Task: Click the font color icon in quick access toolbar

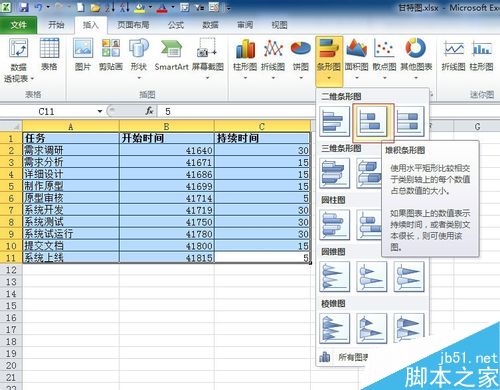Action: pyautogui.click(x=162, y=7)
